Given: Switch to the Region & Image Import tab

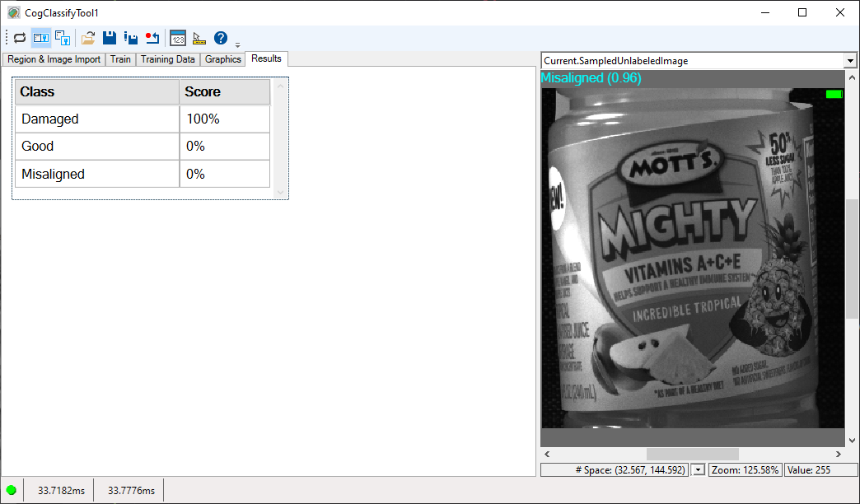Looking at the screenshot, I should (54, 59).
